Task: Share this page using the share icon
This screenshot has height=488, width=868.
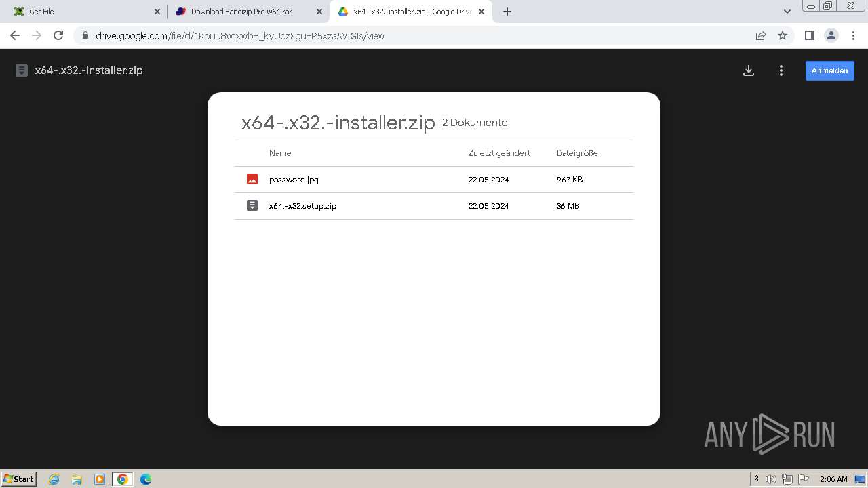Action: (x=761, y=35)
